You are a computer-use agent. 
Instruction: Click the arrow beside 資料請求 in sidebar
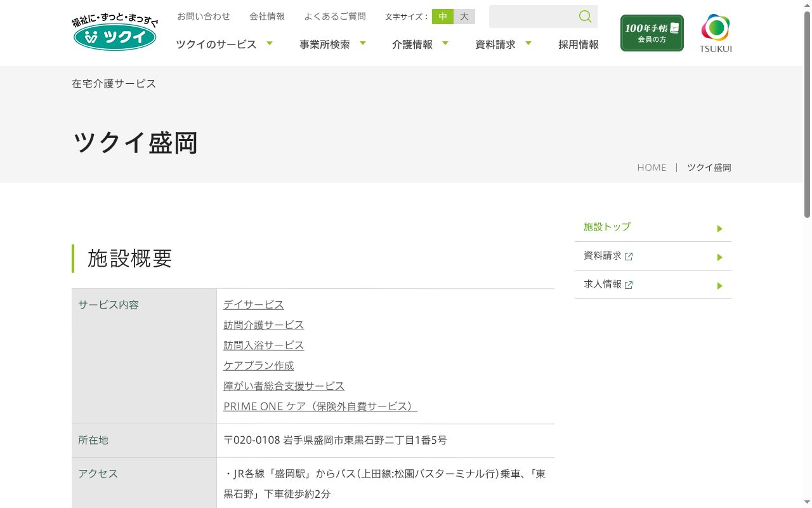coord(720,257)
